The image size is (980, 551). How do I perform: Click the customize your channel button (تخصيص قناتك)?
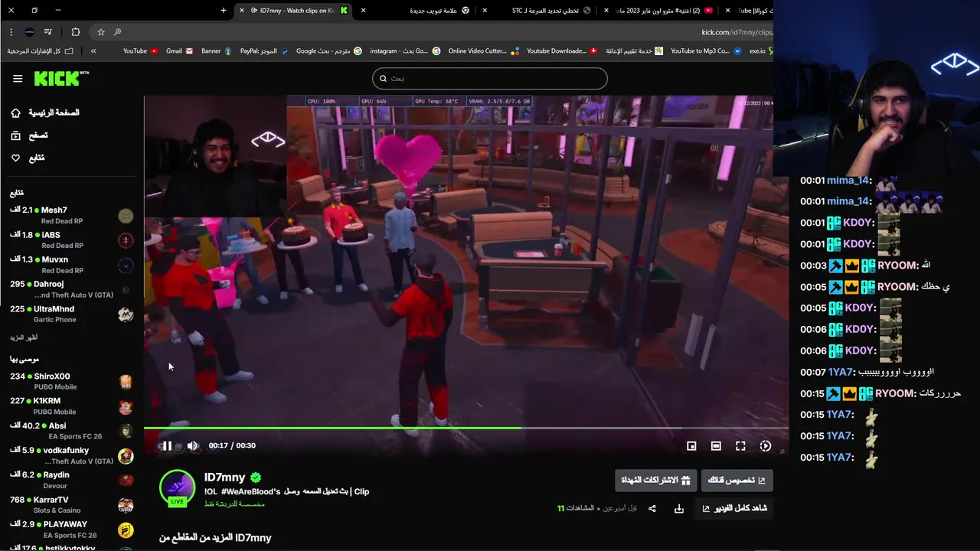[x=737, y=481]
